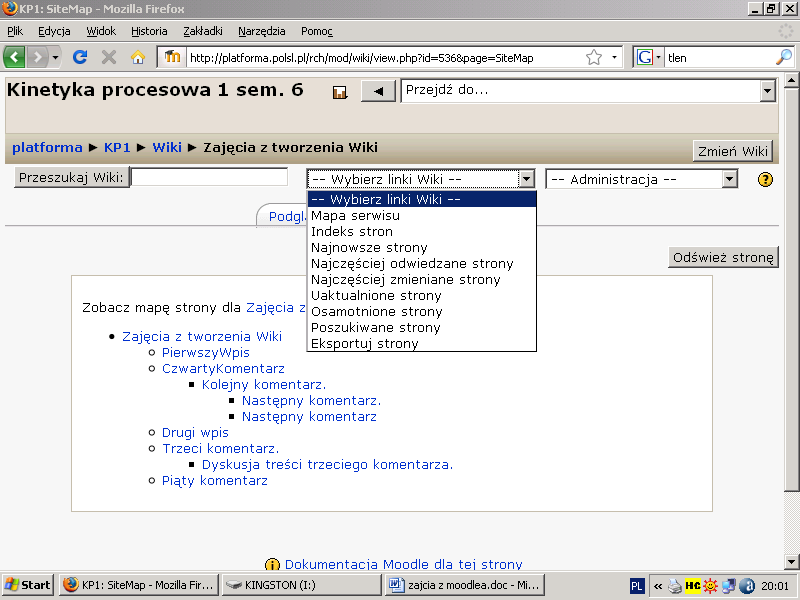Open the address bar history dropdown
This screenshot has width=800, height=600.
(614, 57)
